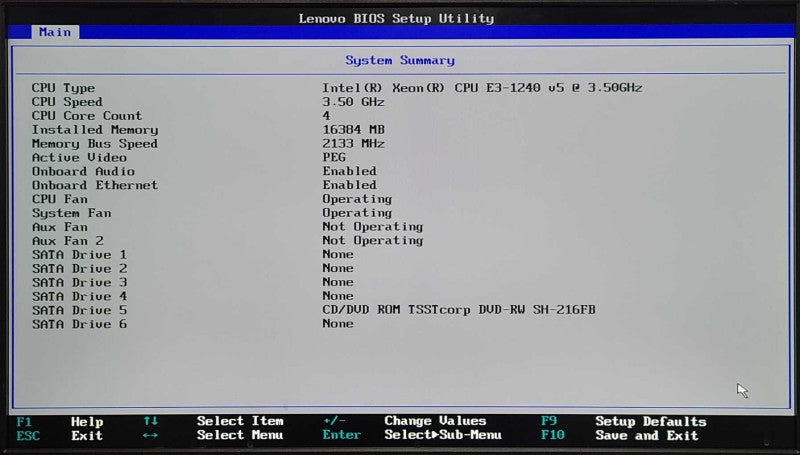Screen dimensions: 800x455
Task: Click the F10 key hint
Action: click(x=553, y=435)
